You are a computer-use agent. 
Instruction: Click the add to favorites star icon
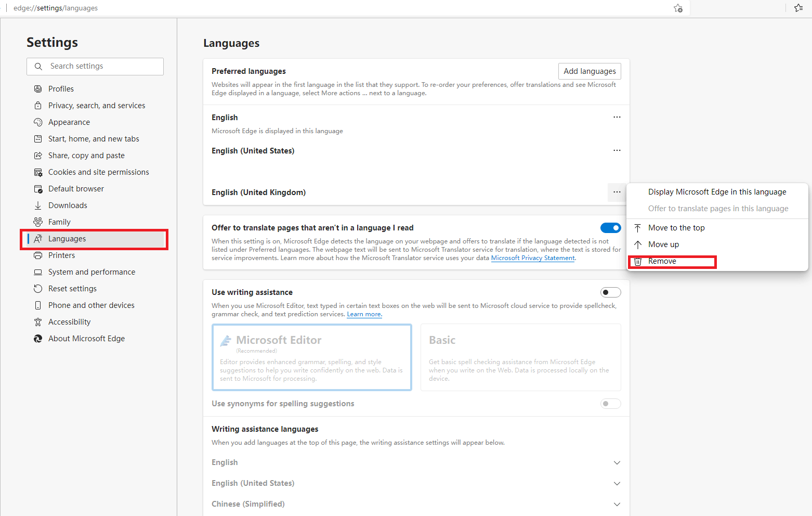click(678, 8)
